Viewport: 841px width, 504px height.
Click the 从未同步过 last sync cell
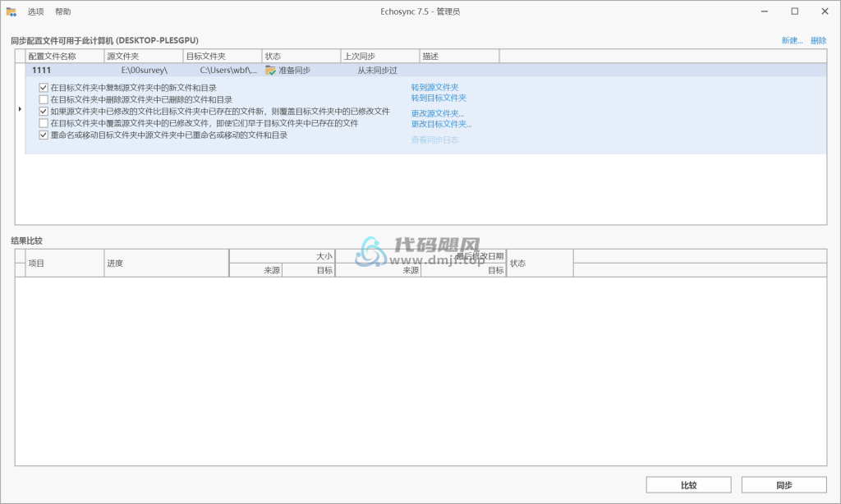[378, 71]
